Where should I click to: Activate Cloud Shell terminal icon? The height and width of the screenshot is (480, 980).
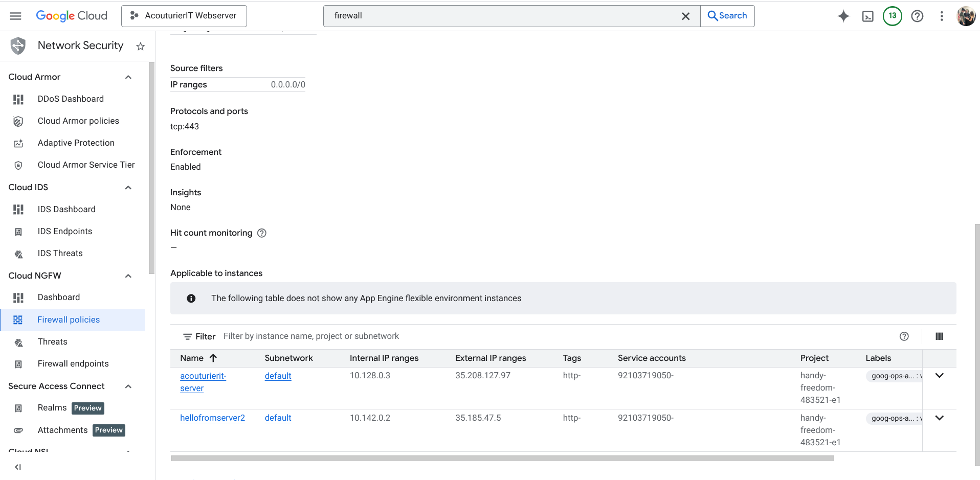tap(868, 16)
